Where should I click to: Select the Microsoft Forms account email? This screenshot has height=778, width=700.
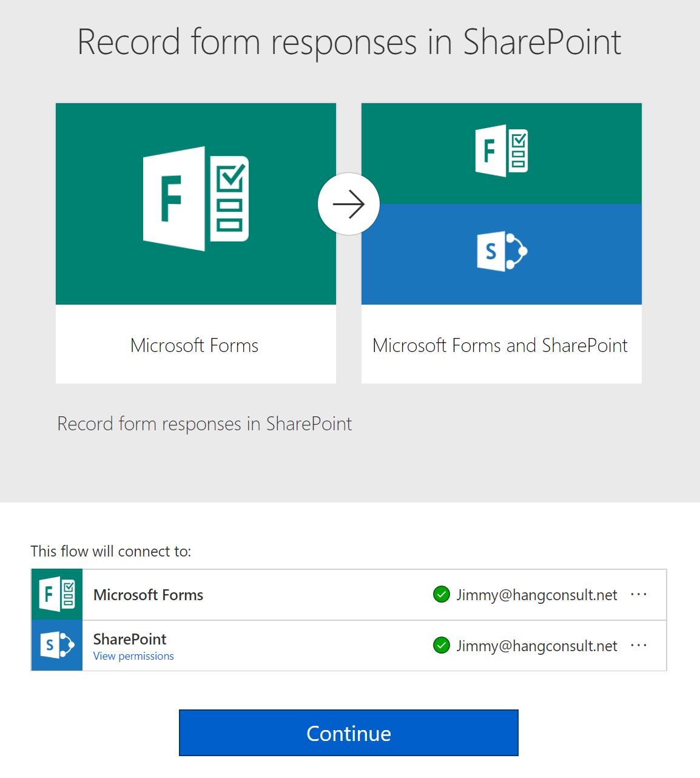537,595
